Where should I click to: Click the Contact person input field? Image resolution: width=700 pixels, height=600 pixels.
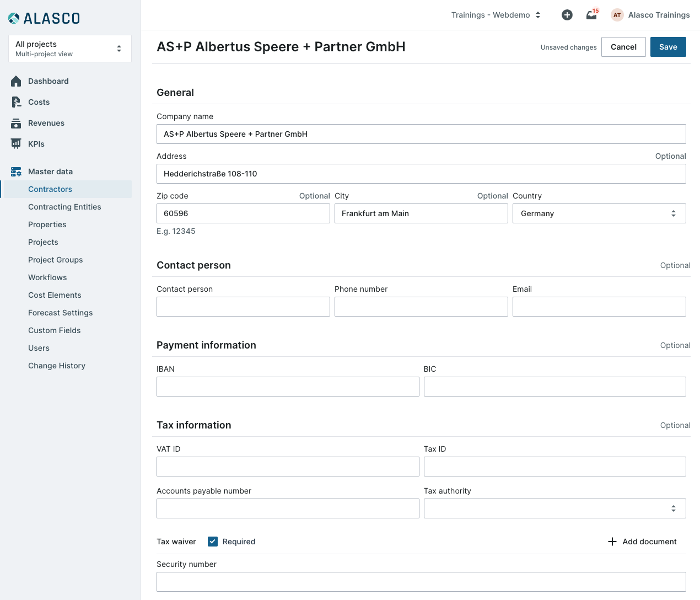243,307
